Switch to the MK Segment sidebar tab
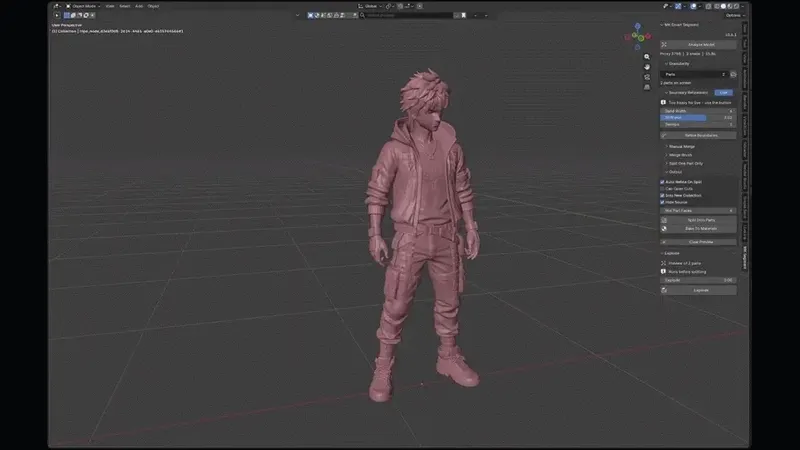 745,258
